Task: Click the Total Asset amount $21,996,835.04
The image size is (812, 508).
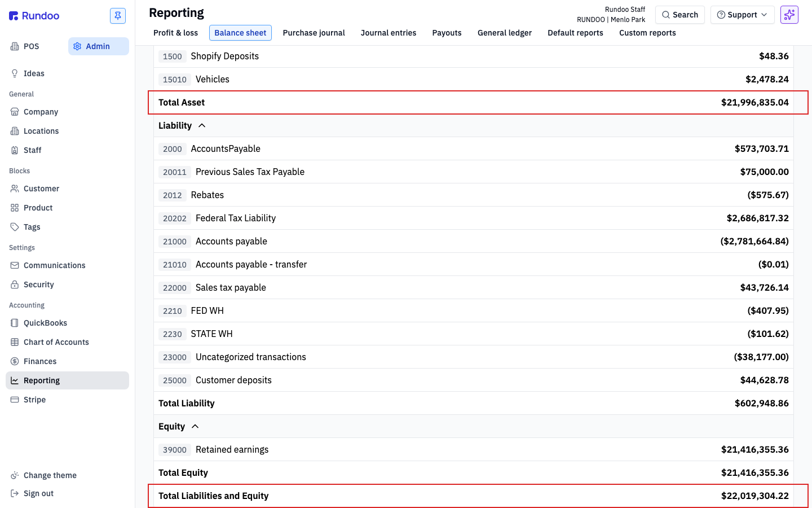Action: click(754, 102)
